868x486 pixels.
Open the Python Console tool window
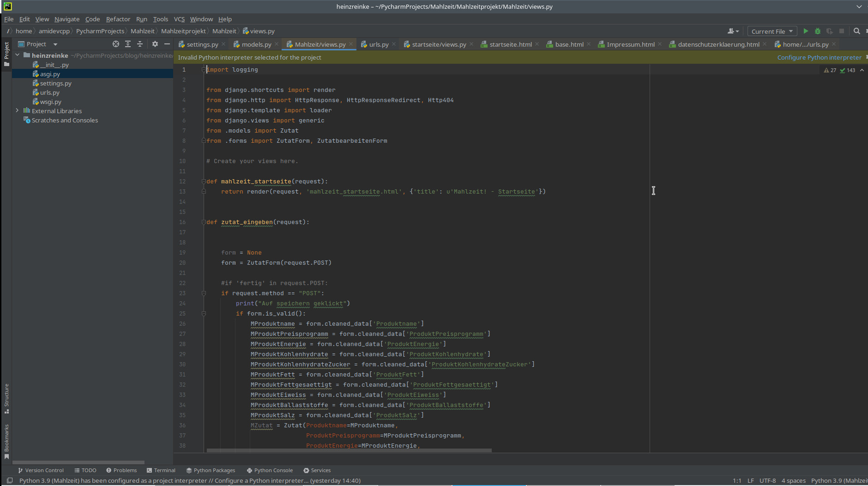270,470
